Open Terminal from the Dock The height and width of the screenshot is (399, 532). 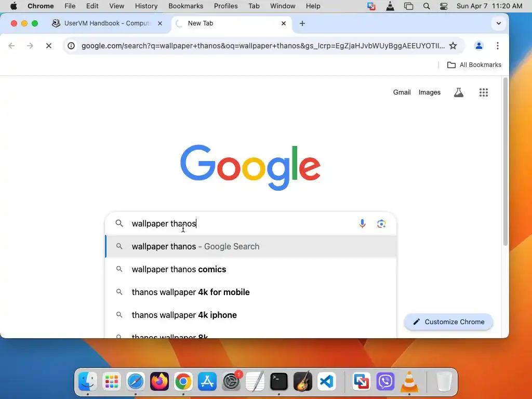(x=279, y=381)
